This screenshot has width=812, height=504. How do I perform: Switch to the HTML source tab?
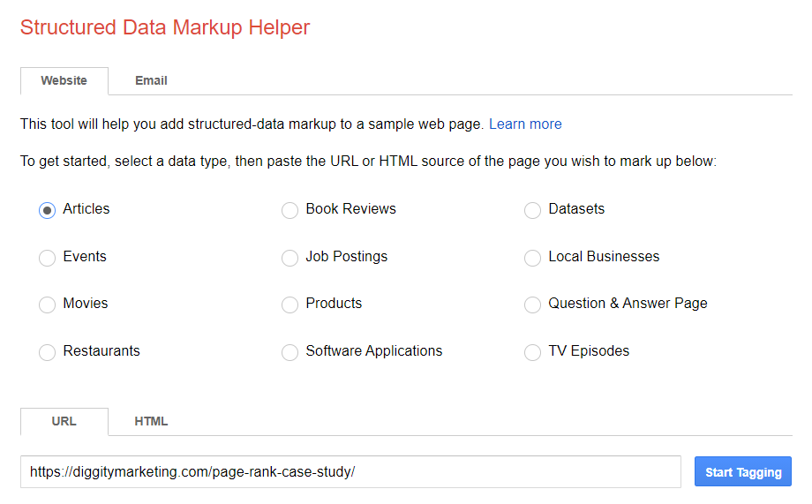click(x=151, y=421)
